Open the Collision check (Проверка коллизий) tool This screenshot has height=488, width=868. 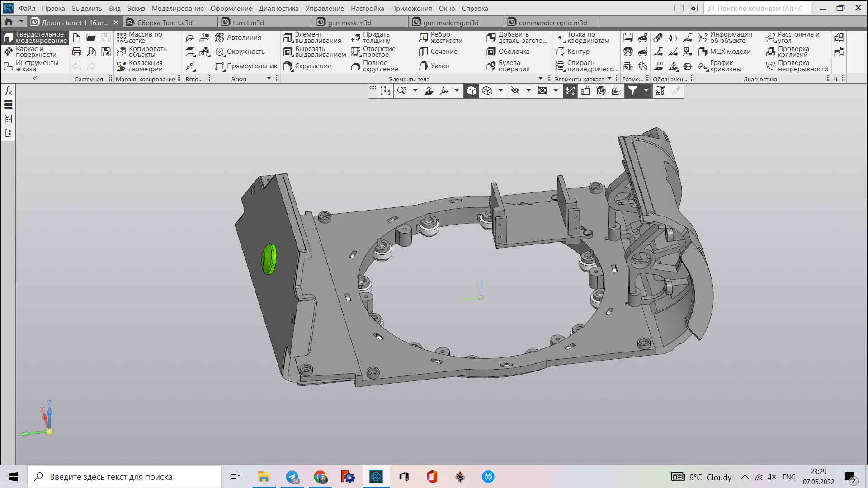(x=793, y=52)
